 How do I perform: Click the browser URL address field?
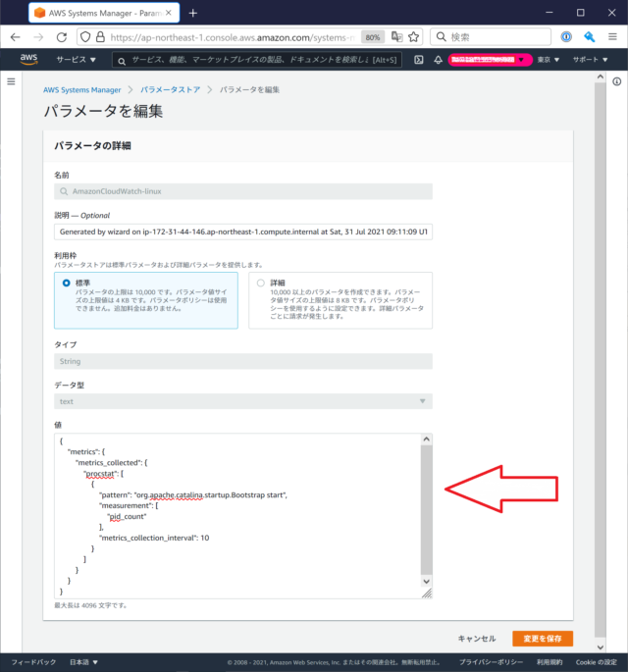(x=232, y=37)
